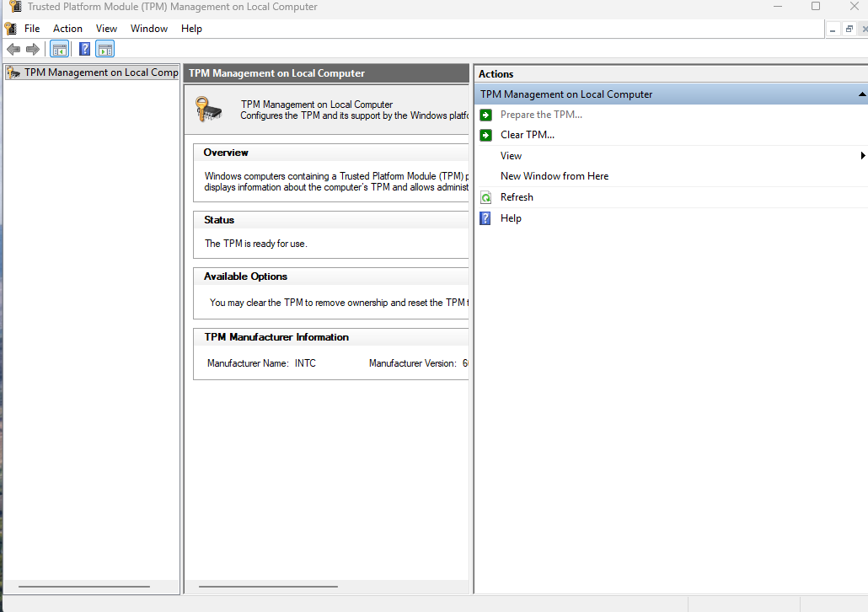Click Help in Actions pane
The width and height of the screenshot is (868, 612).
(x=511, y=218)
